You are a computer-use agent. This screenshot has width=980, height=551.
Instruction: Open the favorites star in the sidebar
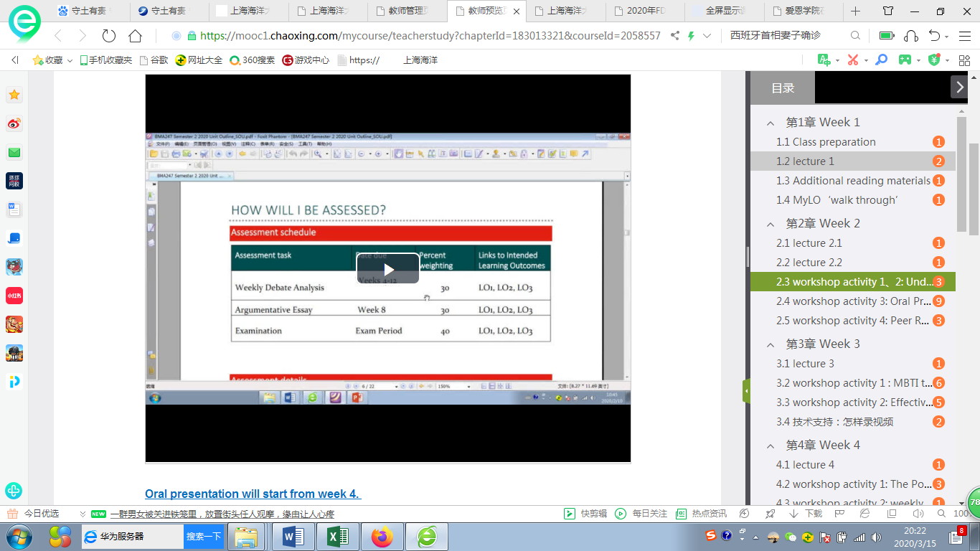click(14, 95)
